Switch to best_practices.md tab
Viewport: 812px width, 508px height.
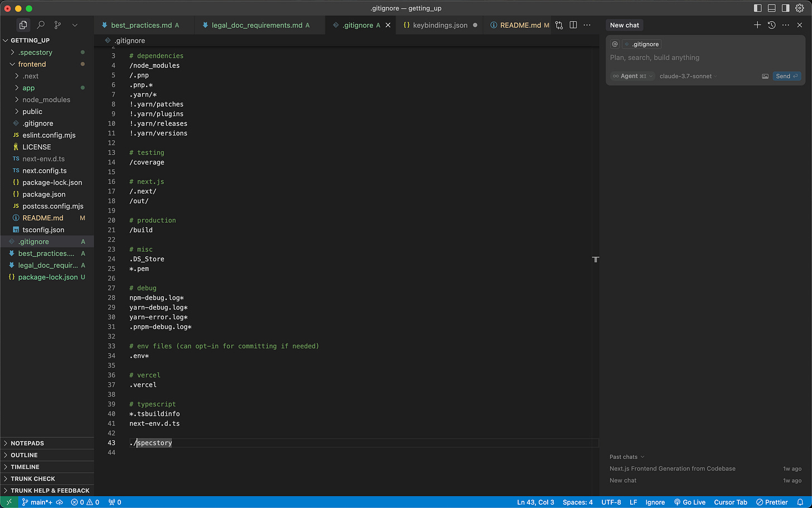coord(141,25)
